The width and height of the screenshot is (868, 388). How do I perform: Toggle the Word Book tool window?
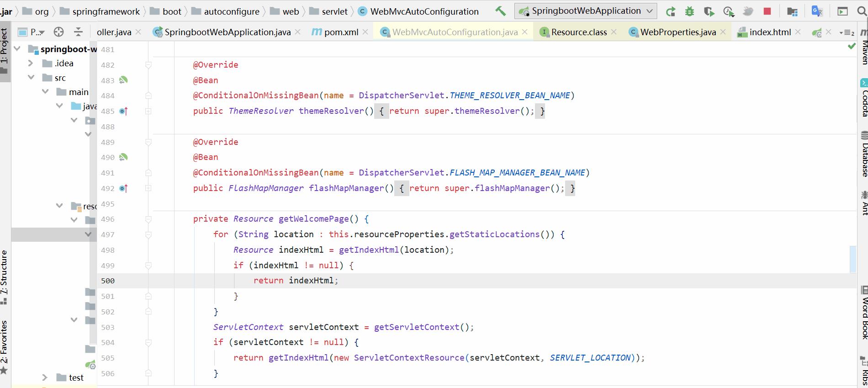click(863, 313)
